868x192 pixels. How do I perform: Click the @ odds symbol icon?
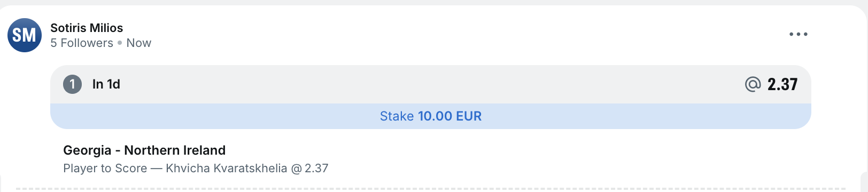tap(753, 84)
